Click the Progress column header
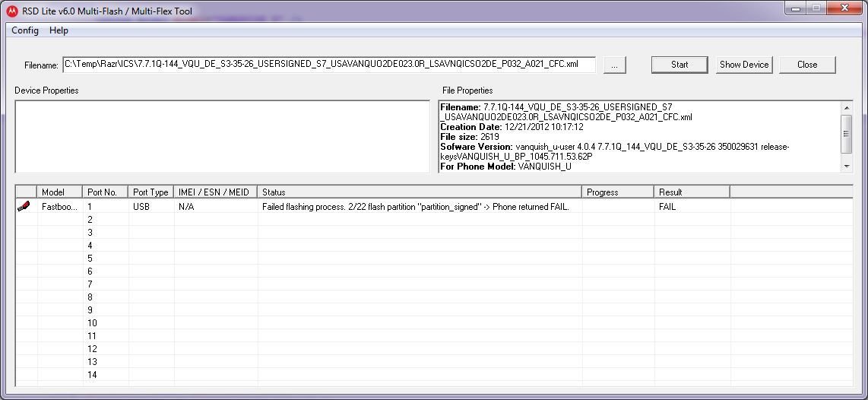868x400 pixels. [618, 192]
